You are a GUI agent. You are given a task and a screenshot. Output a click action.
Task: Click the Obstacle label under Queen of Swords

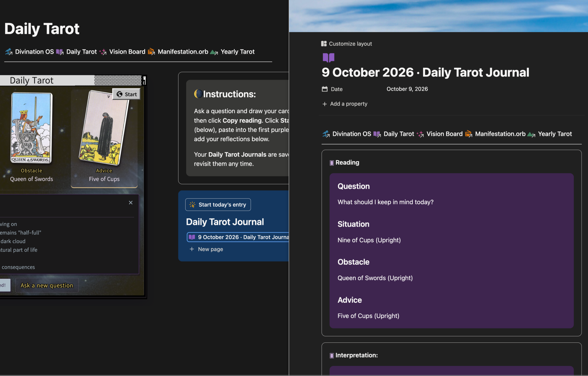(31, 170)
